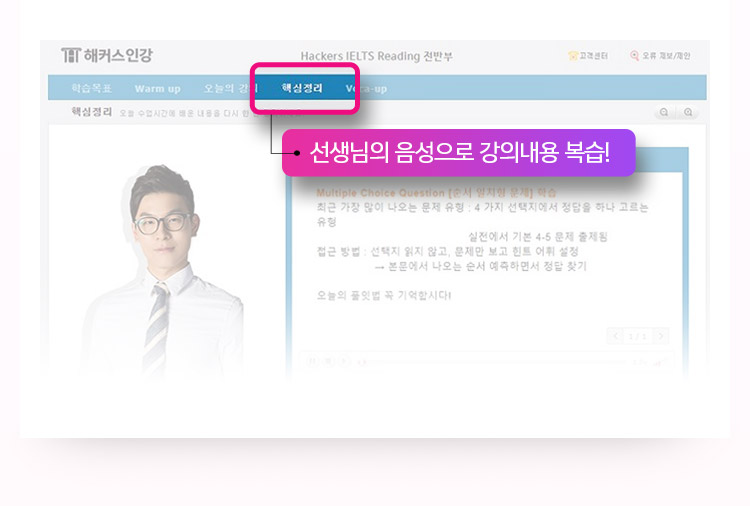Pause the lecture audio player

point(313,362)
